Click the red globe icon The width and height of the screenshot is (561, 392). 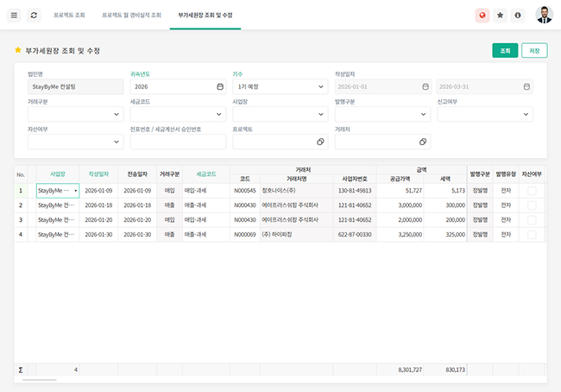482,16
